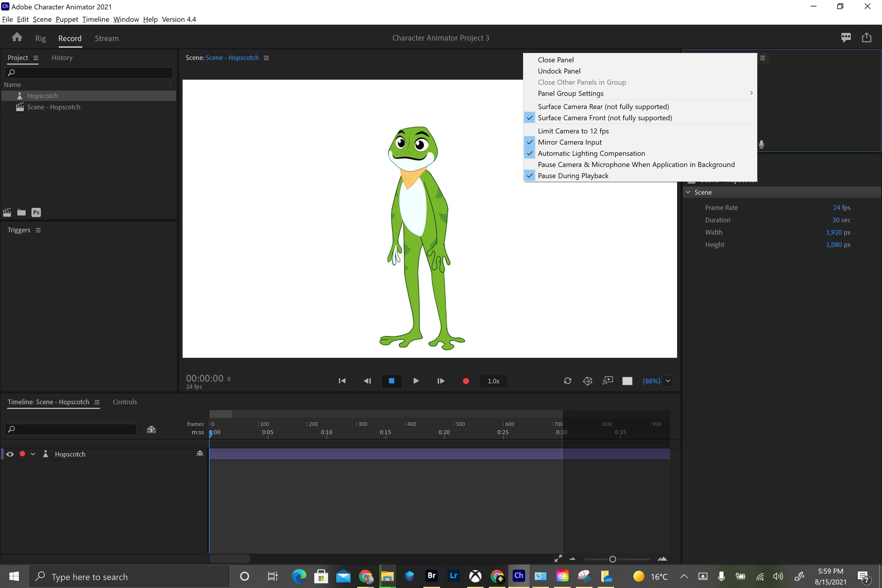Click the Import Photoshop file icon
This screenshot has height=588, width=882.
[x=36, y=212]
